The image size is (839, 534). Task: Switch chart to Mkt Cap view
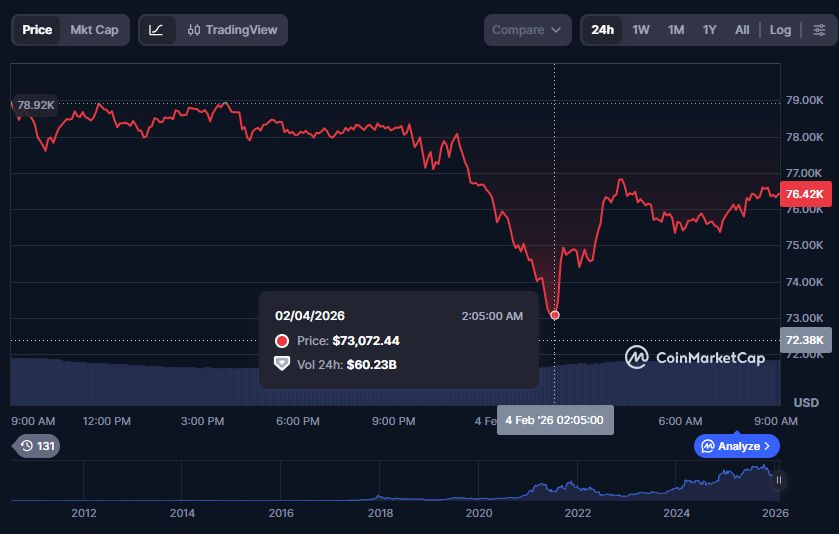[94, 30]
